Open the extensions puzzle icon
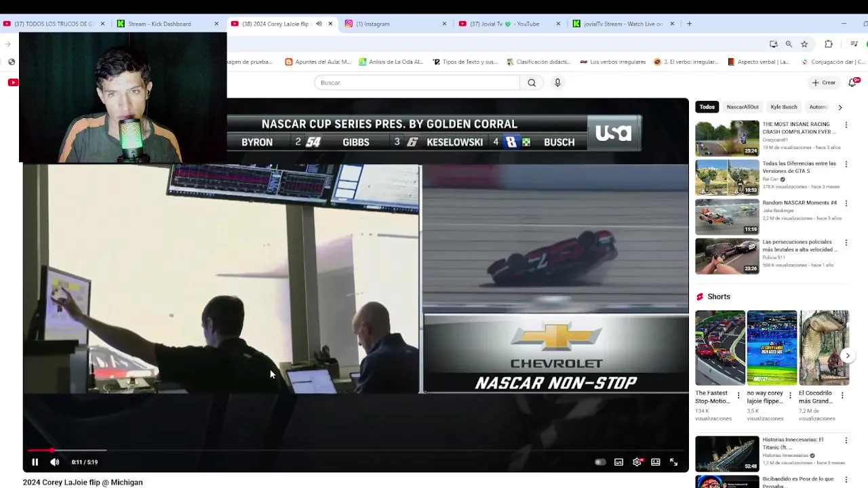 tap(829, 44)
